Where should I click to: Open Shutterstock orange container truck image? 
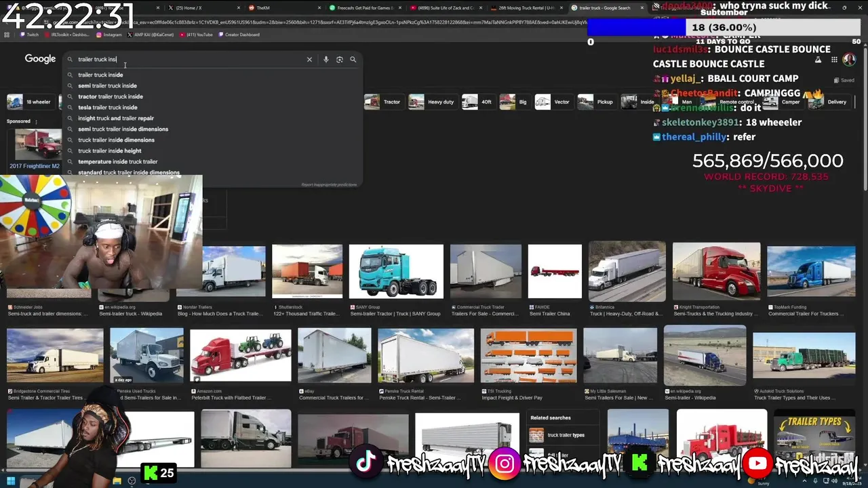click(x=307, y=271)
